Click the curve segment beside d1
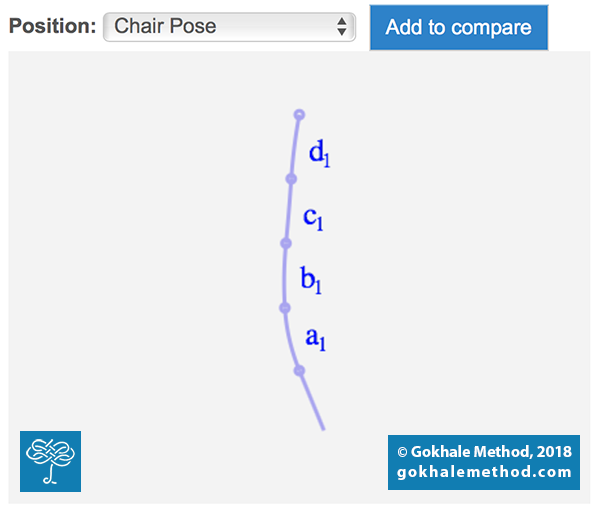The image size is (600, 507). coord(294,147)
